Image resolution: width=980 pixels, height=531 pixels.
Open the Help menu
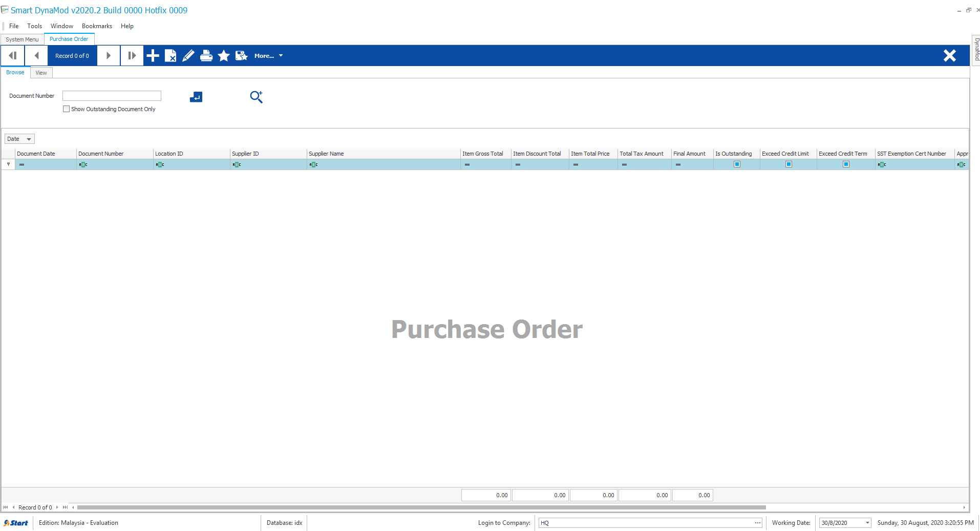pyautogui.click(x=127, y=26)
